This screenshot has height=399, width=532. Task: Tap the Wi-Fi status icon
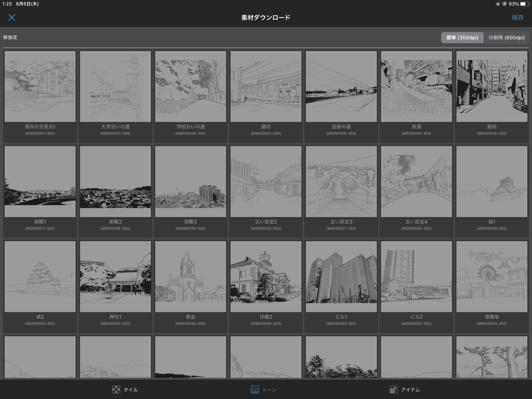(498, 4)
